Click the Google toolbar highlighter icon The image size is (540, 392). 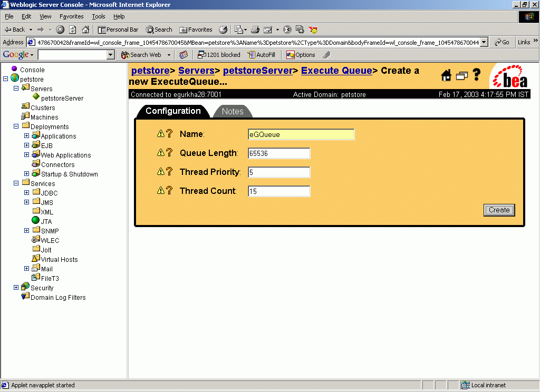pyautogui.click(x=326, y=55)
